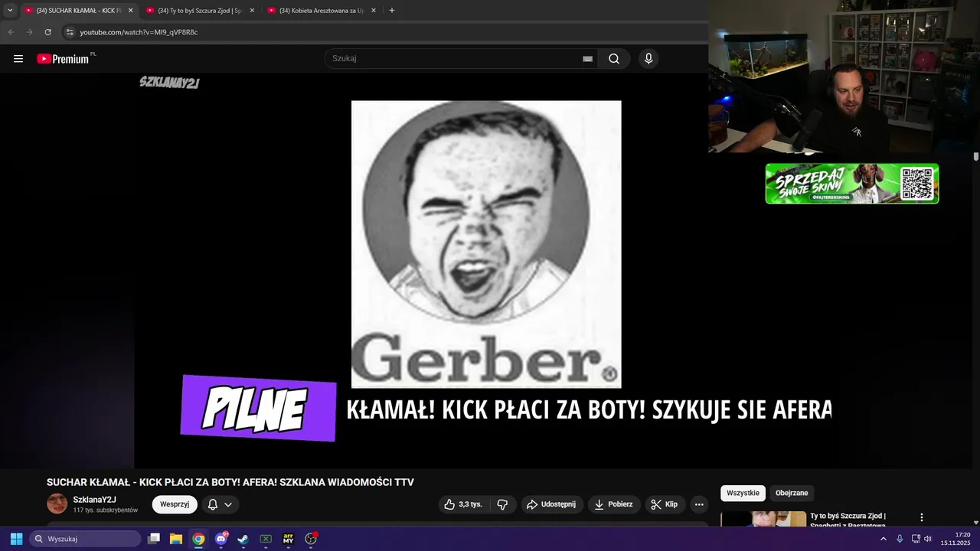Screen dimensions: 980x551
Task: Click the search magnifier button
Action: [x=614, y=59]
